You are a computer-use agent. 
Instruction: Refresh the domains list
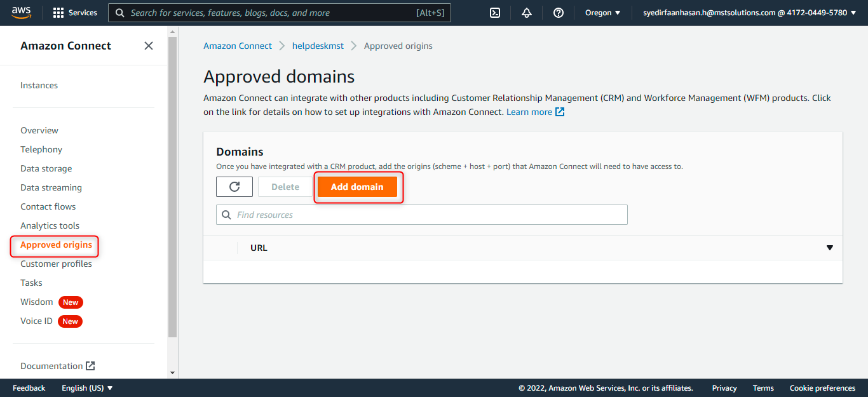click(x=234, y=187)
